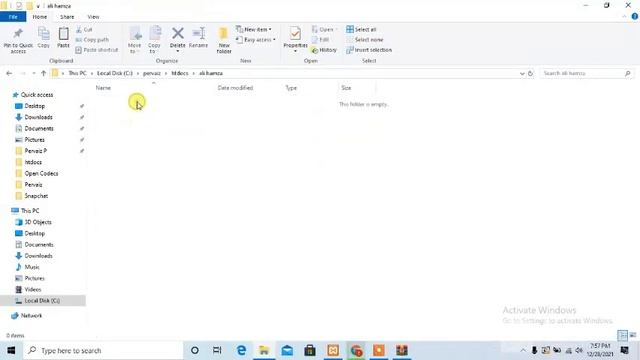Click Paste shortcut in ribbon
Viewport: 640px width, 360px height.
pos(97,50)
